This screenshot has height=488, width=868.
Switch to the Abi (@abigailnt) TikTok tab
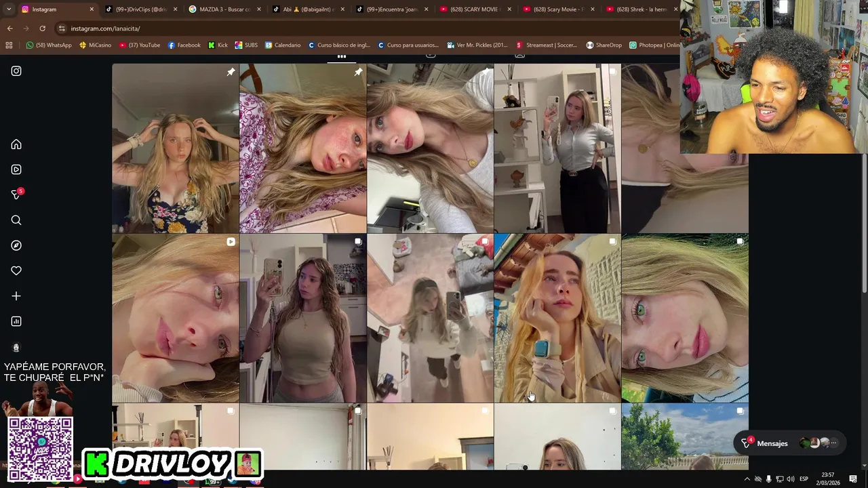coord(307,9)
